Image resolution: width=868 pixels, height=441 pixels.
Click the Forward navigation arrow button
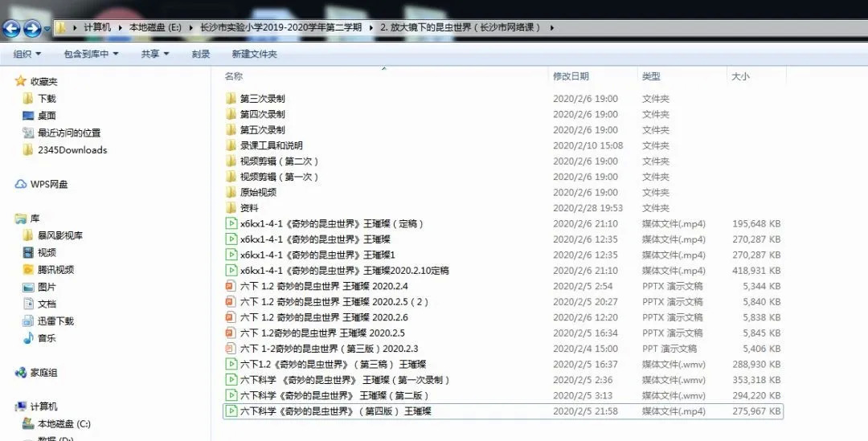click(x=32, y=30)
